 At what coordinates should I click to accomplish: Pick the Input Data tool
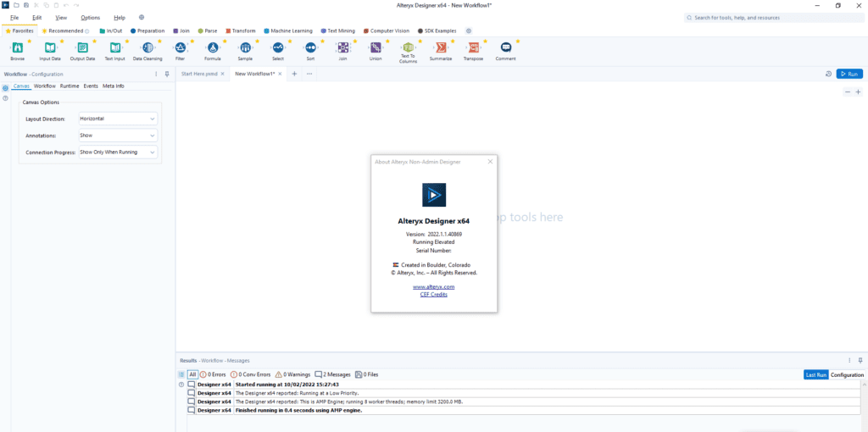point(50,48)
